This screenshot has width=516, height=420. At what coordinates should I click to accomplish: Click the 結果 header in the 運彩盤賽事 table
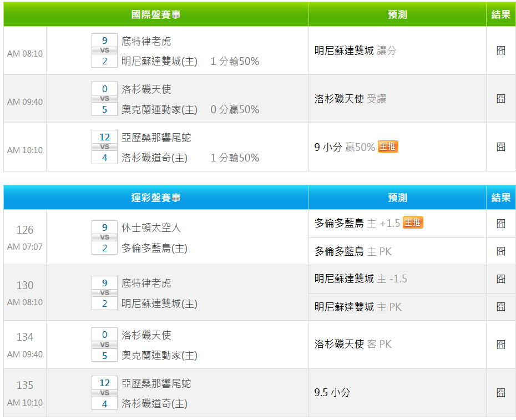[501, 198]
